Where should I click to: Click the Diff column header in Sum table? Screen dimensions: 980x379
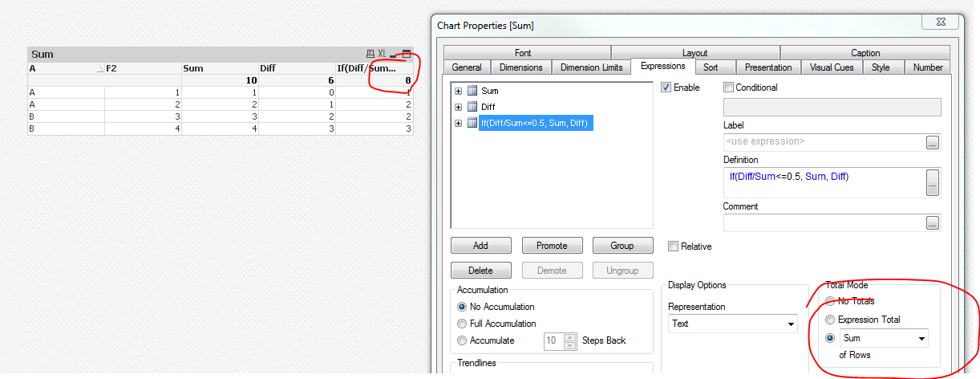coord(297,69)
